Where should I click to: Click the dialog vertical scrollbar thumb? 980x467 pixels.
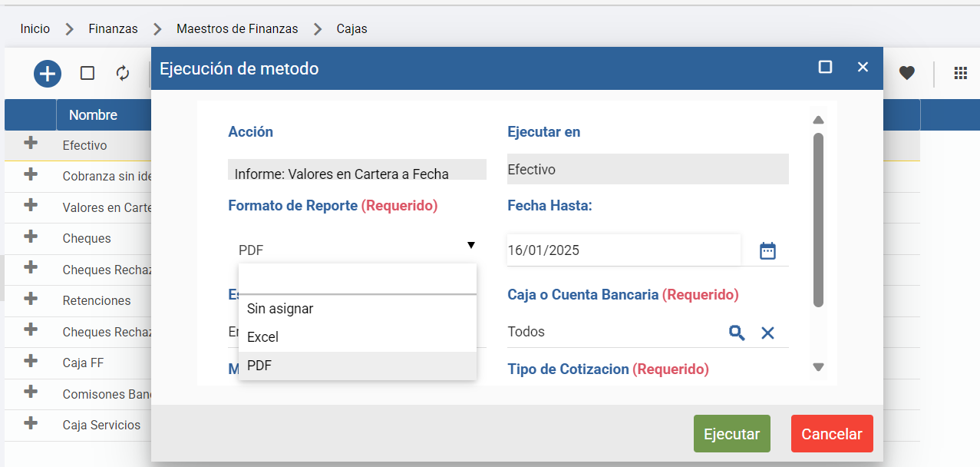pos(818,219)
